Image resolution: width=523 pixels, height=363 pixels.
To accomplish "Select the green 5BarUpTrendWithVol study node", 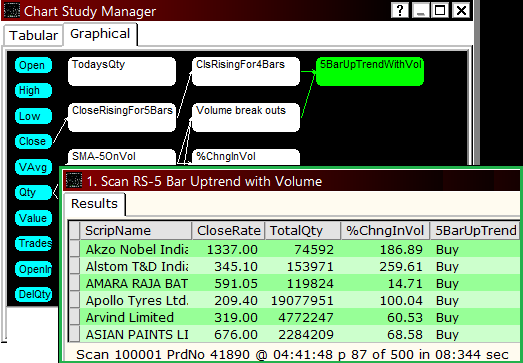I will pos(370,71).
